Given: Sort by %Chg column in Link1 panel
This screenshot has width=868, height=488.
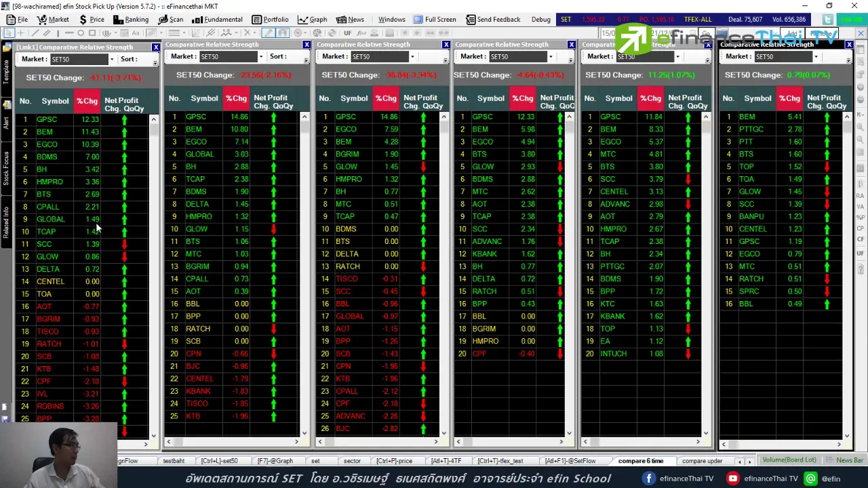Looking at the screenshot, I should point(87,102).
